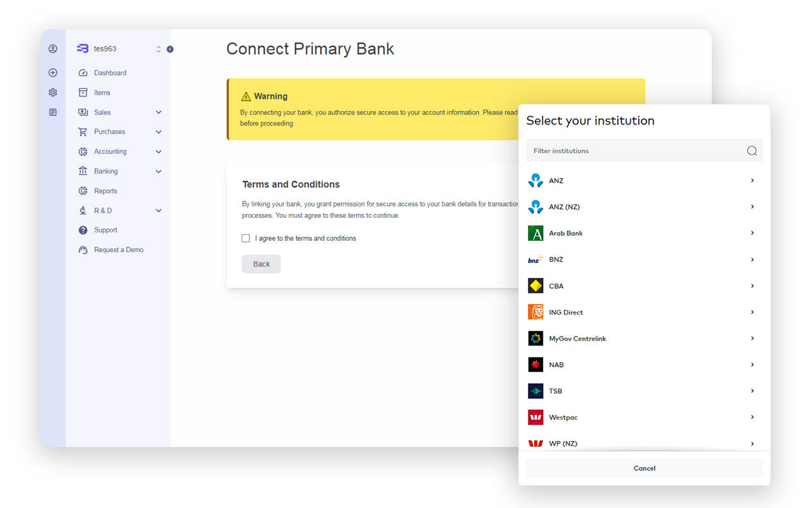Viewport: 812px width, 508px height.
Task: Click the arrow on the TSB row
Action: (x=752, y=391)
